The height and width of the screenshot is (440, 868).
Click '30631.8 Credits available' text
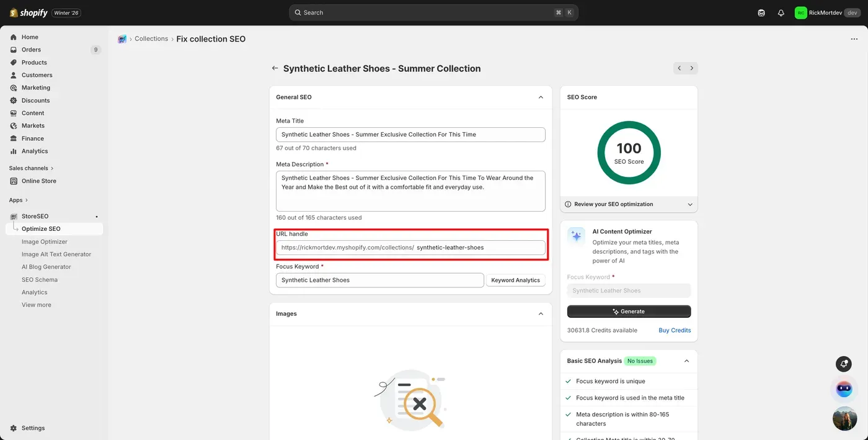602,330
